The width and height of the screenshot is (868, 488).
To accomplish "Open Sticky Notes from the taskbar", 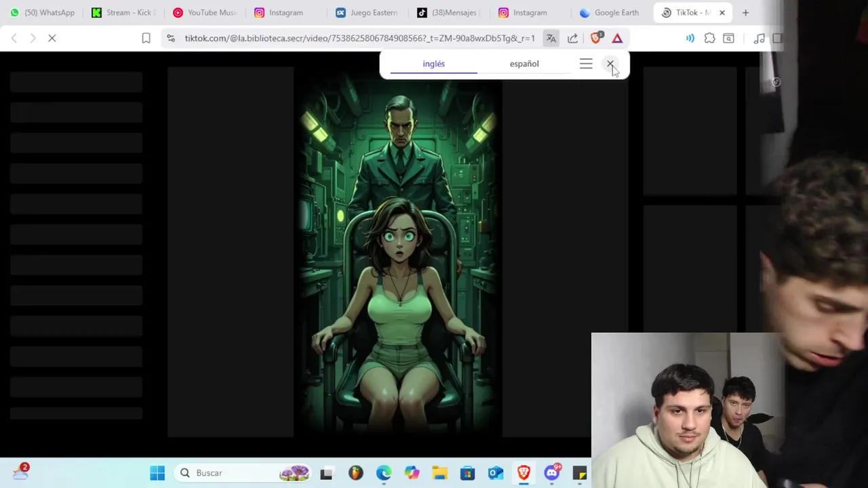I will (580, 473).
